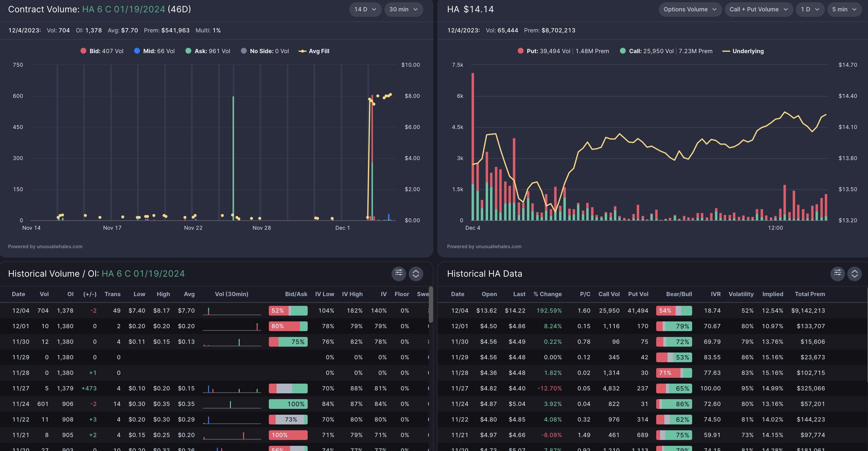Image resolution: width=868 pixels, height=451 pixels.
Task: Open the 30 min interval dropdown
Action: point(403,9)
